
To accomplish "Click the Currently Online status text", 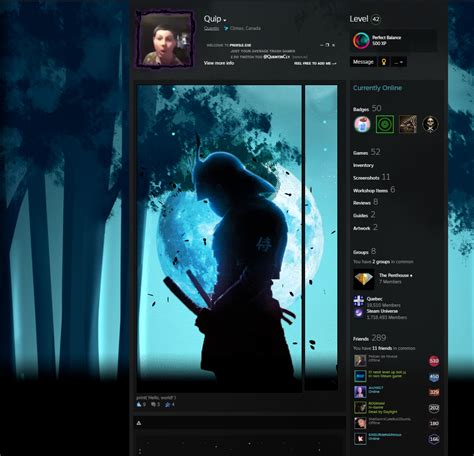I will (377, 88).
